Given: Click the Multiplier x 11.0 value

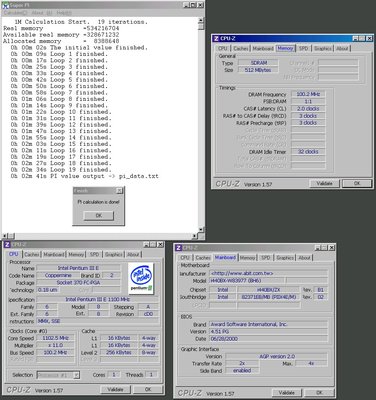Looking at the screenshot, I should tap(55, 345).
